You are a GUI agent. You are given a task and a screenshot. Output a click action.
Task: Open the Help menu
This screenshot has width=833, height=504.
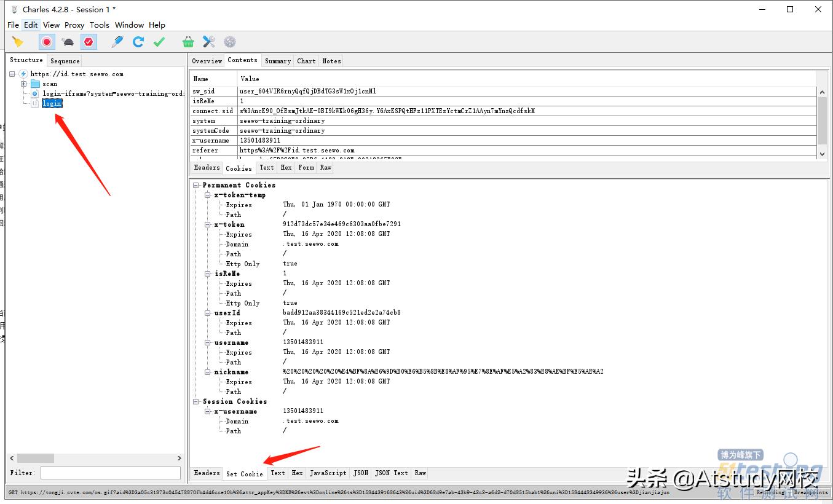pyautogui.click(x=157, y=25)
